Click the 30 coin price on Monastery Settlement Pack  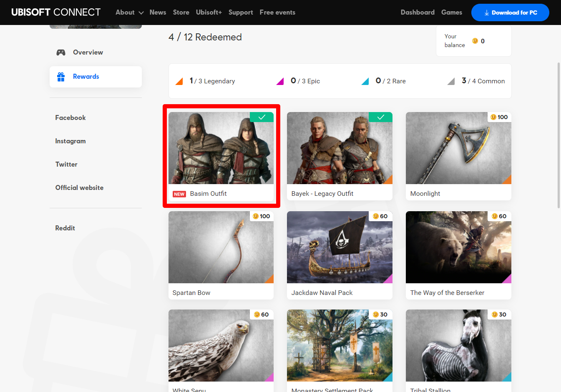click(380, 315)
